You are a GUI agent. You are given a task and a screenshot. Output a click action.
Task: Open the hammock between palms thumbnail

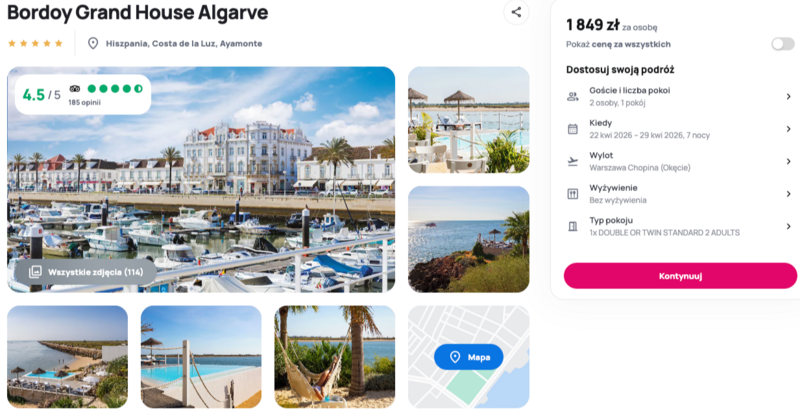[x=335, y=357]
